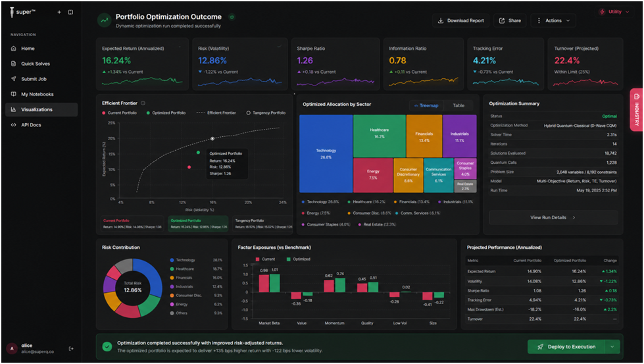The height and width of the screenshot is (364, 644).
Task: Click the share icon in the Share button
Action: coord(502,20)
